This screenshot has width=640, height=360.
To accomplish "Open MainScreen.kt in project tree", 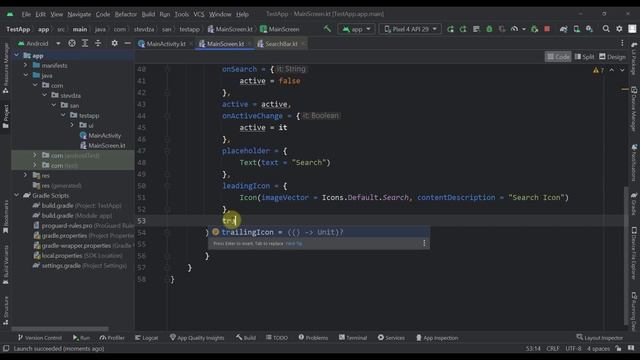I will 102,145.
